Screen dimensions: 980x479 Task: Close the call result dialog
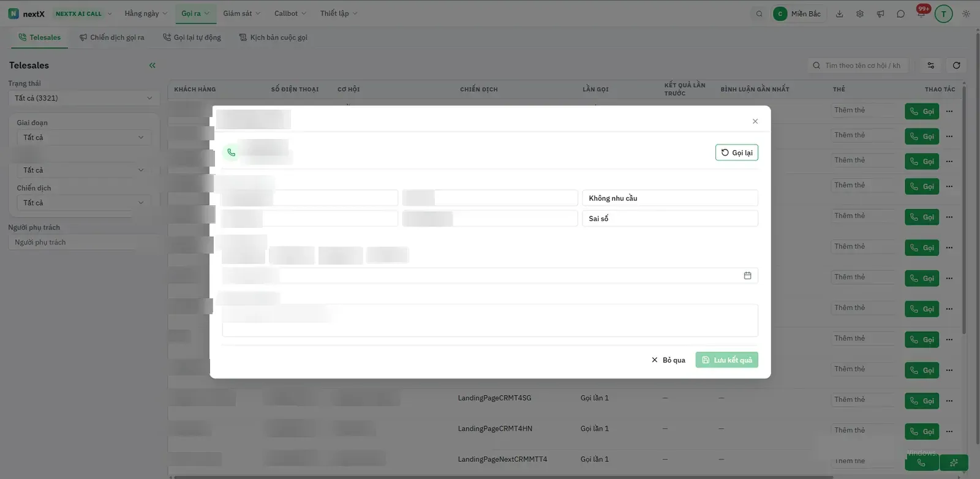pyautogui.click(x=755, y=121)
